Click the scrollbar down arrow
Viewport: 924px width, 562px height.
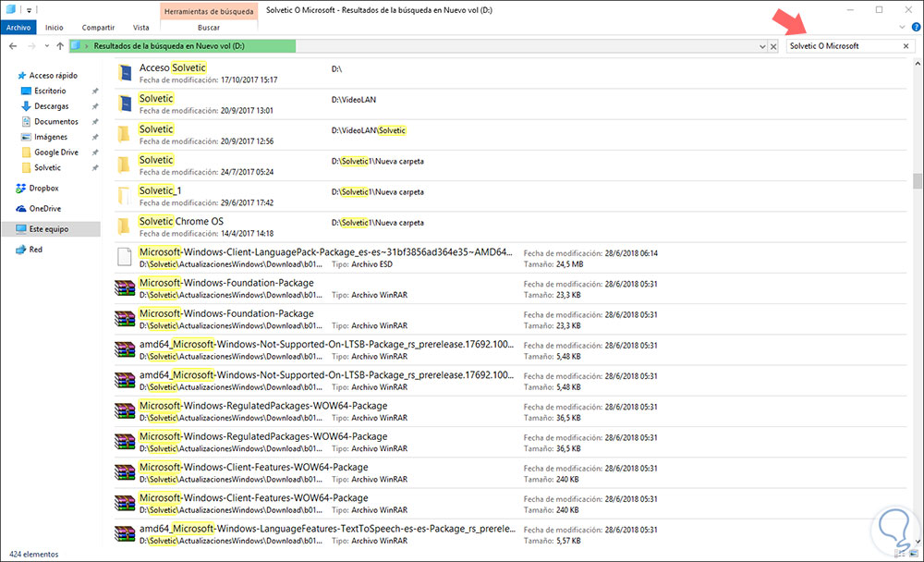tap(917, 542)
